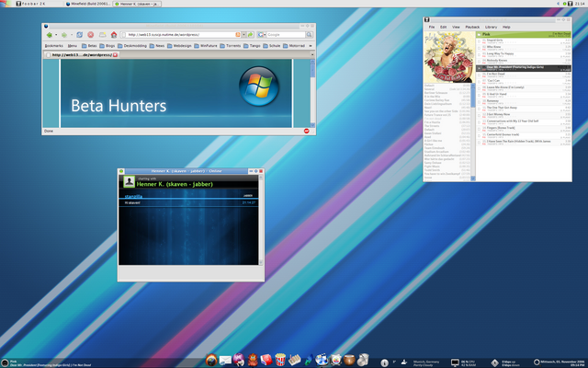
Task: Open the forward history dropdown arrow
Action: click(x=72, y=35)
